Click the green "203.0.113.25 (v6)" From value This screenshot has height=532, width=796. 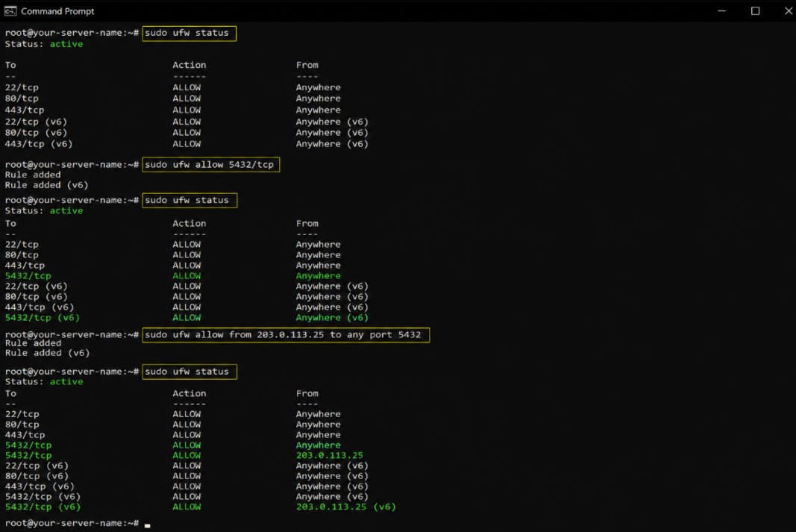pos(345,507)
